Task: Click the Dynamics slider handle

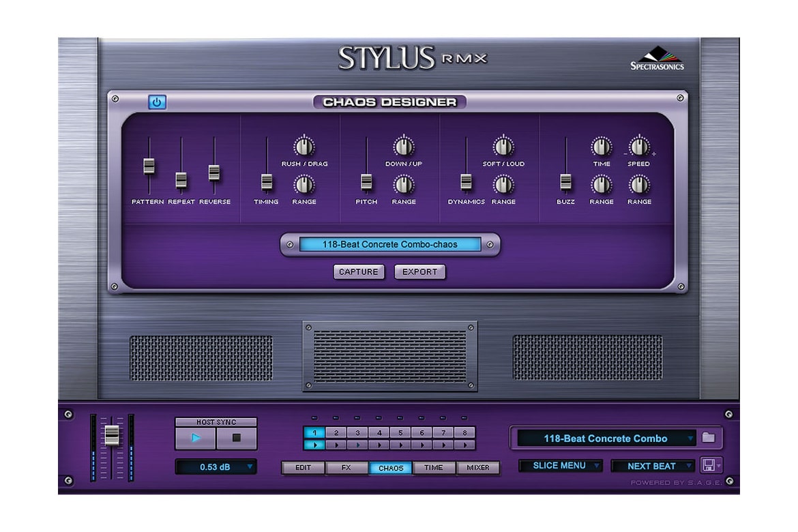Action: click(466, 181)
